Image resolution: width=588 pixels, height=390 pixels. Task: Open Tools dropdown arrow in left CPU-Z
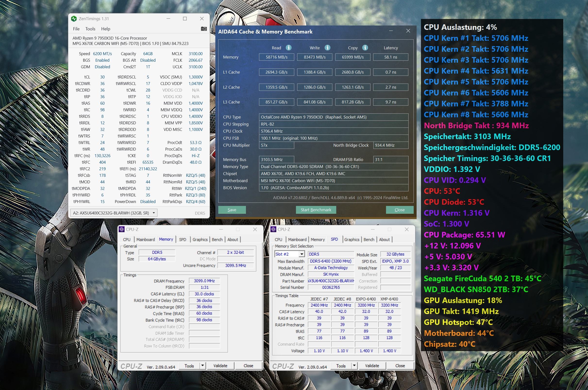tap(202, 365)
